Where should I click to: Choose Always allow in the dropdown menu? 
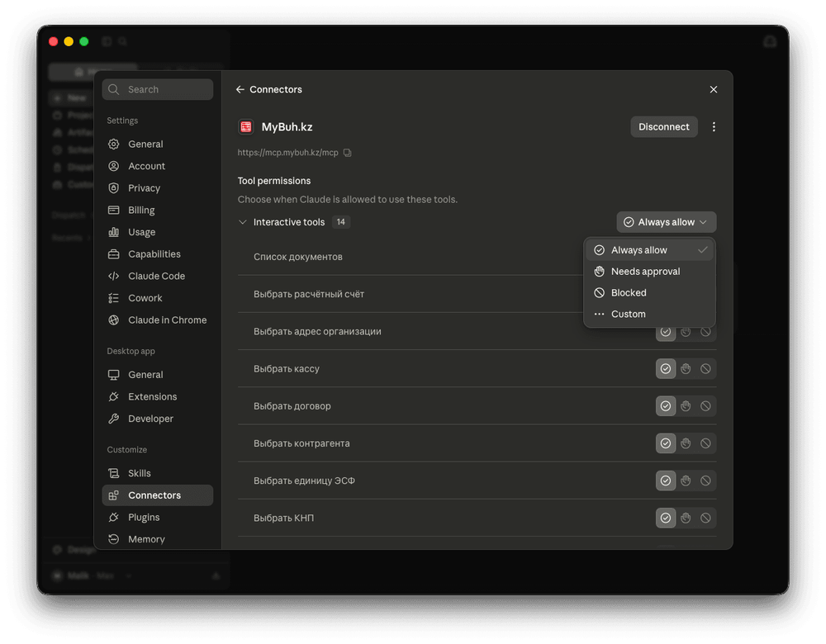point(650,250)
